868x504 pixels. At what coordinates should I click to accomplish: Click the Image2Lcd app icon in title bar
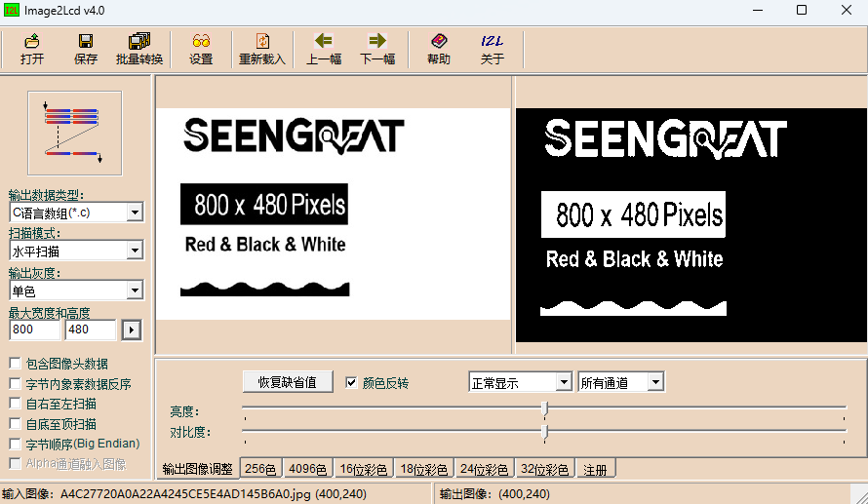click(x=11, y=10)
